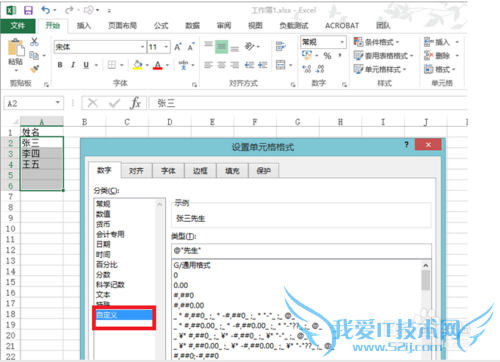This screenshot has width=500, height=362.
Task: Open the fill color dropdown arrow
Action: (x=147, y=65)
